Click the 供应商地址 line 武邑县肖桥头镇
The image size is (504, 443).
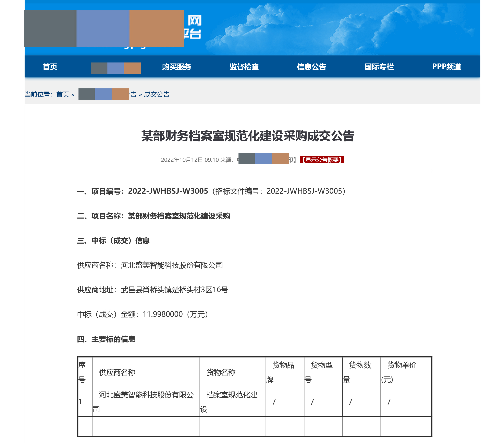(153, 290)
